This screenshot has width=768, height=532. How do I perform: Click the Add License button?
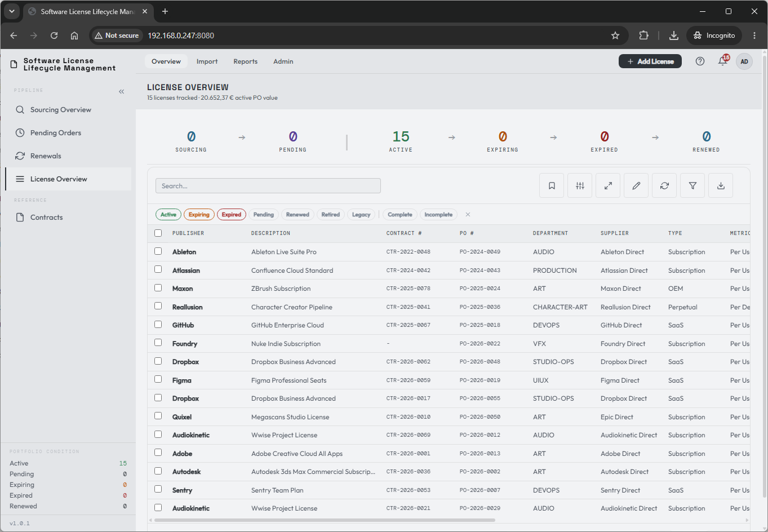650,61
